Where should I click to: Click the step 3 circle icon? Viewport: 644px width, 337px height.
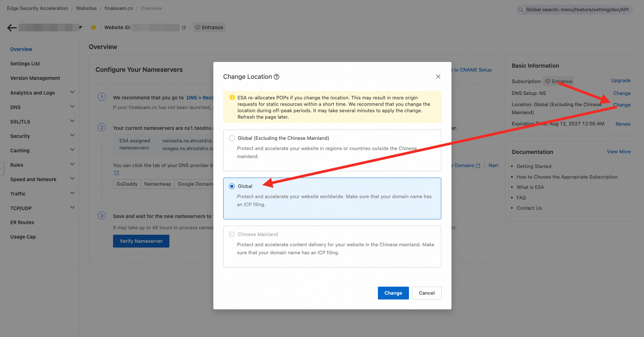click(102, 215)
